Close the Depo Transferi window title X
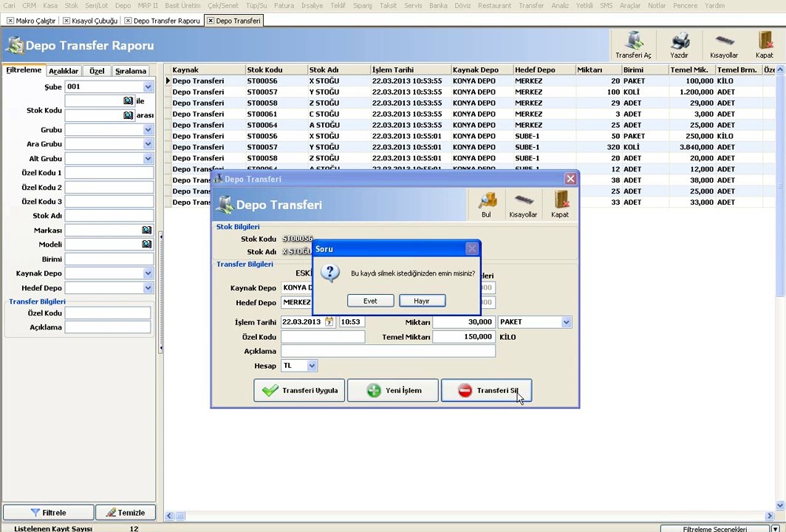The height and width of the screenshot is (532, 786). click(x=570, y=179)
